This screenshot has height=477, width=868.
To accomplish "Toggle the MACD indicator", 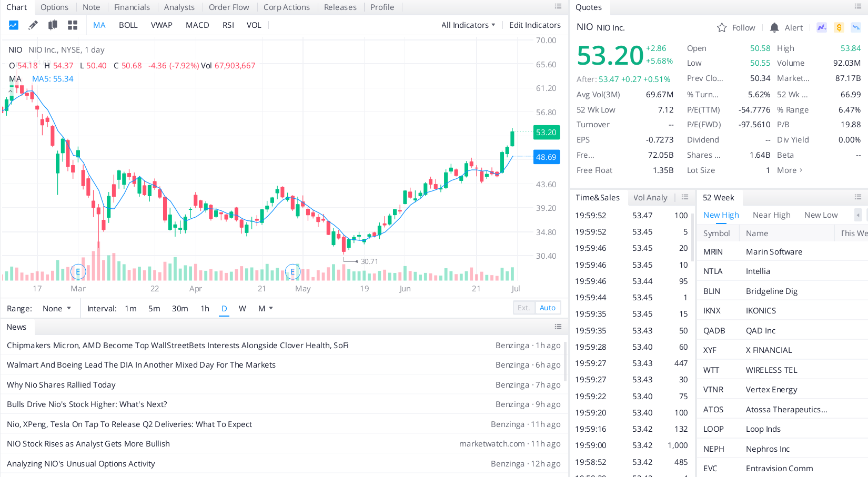I will pyautogui.click(x=197, y=25).
